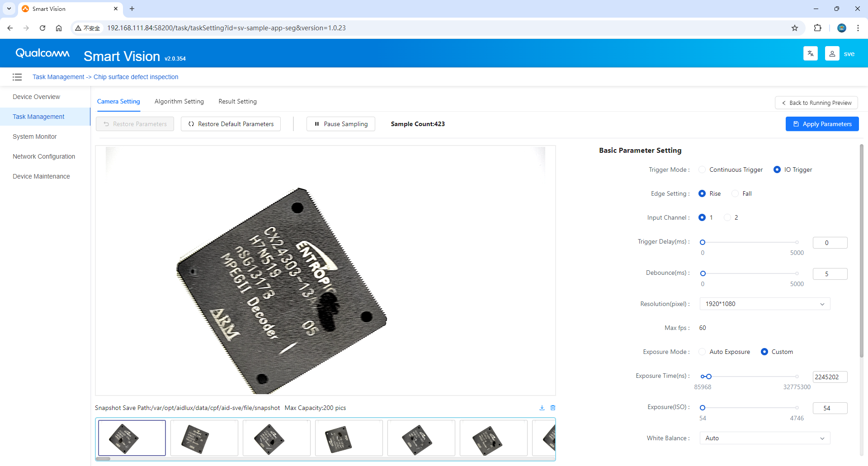Collapse the sidebar with hamburger menu icon

(17, 77)
